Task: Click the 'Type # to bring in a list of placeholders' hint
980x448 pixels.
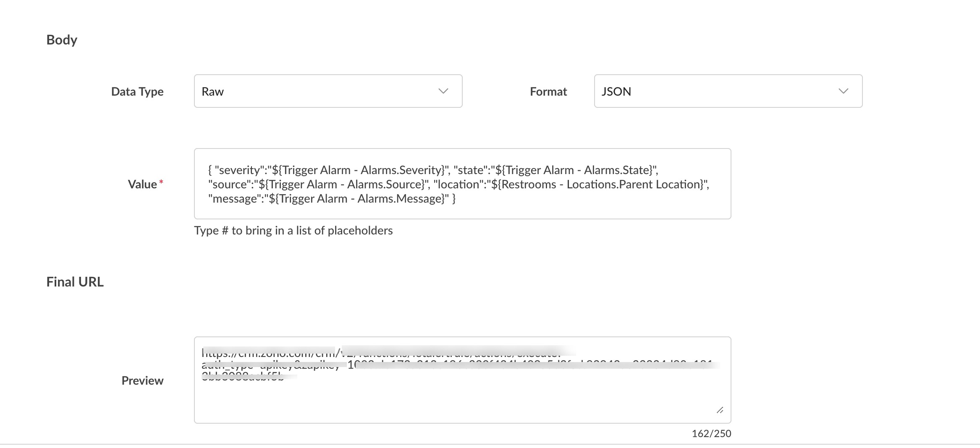Action: pyautogui.click(x=293, y=230)
